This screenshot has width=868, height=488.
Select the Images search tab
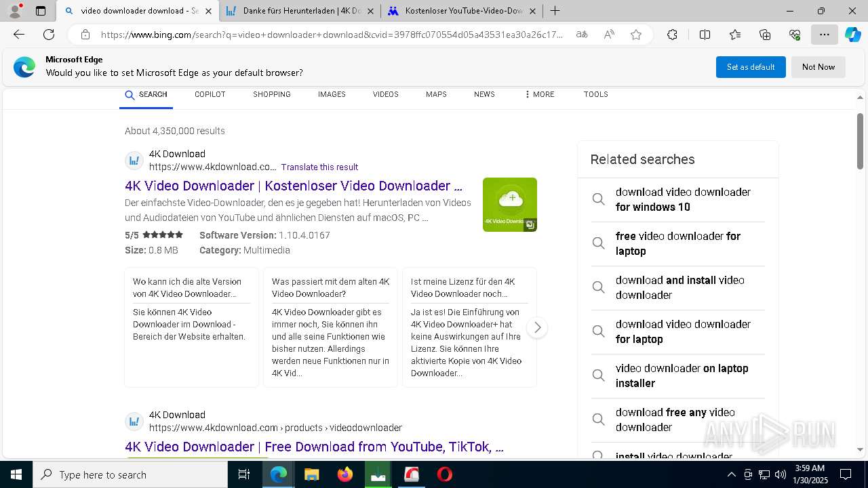coord(332,95)
